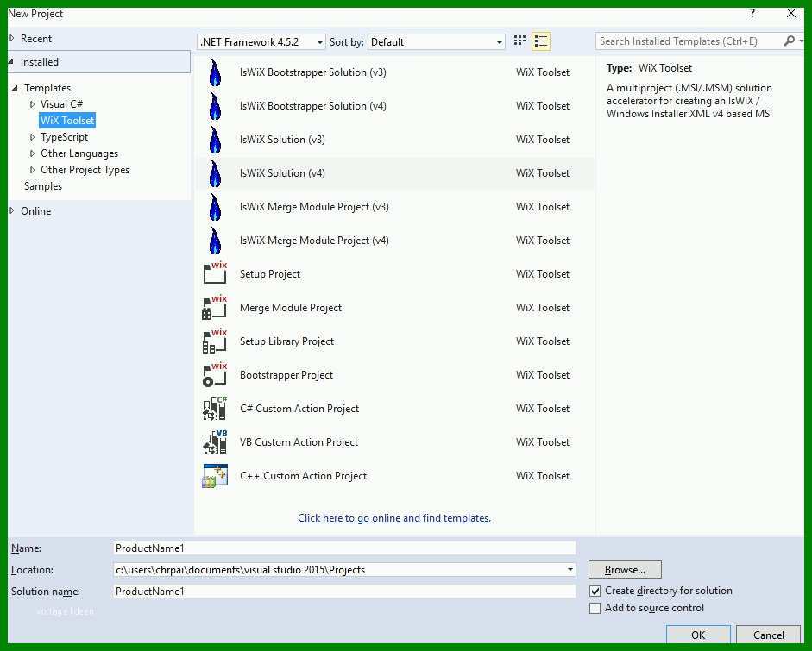Click the OK button
This screenshot has width=812, height=651.
698,635
